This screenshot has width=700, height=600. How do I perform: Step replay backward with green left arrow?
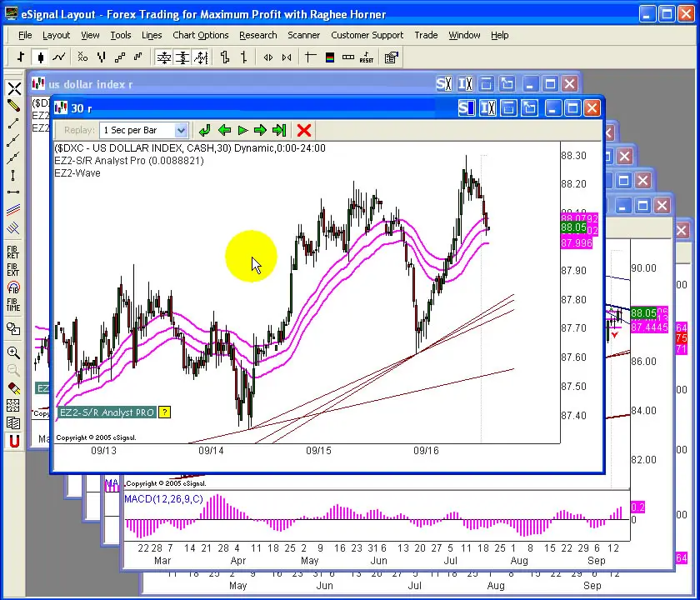[x=224, y=130]
